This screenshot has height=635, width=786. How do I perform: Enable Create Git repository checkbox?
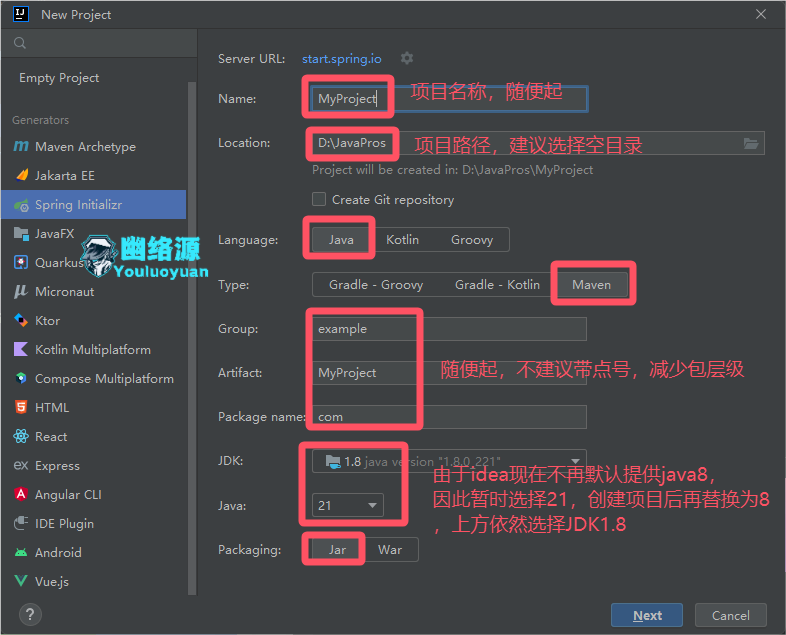coord(319,199)
